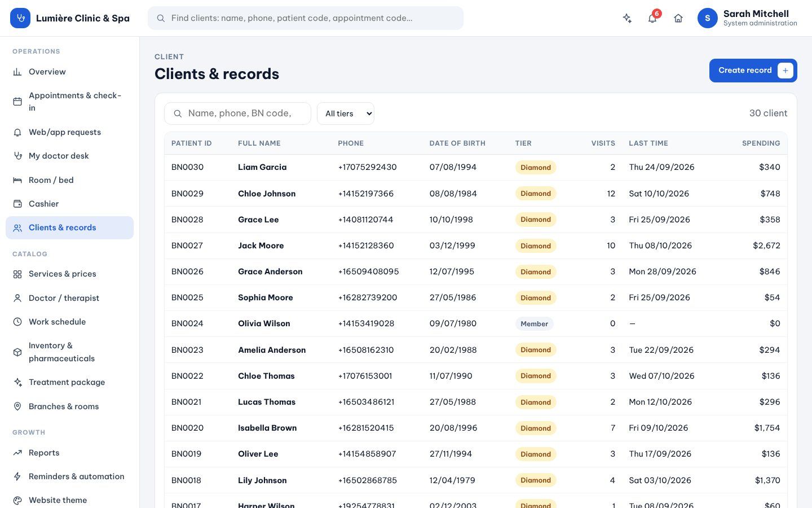
Task: Click the Diamond badge in Chloe Johnson's row
Action: tap(536, 194)
